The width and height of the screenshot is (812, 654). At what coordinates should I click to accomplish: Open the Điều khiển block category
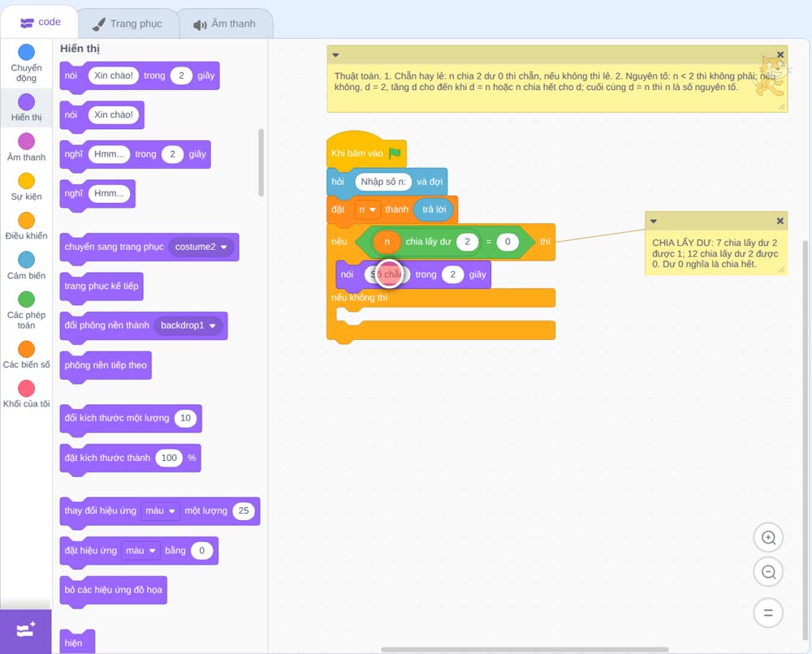[x=26, y=226]
